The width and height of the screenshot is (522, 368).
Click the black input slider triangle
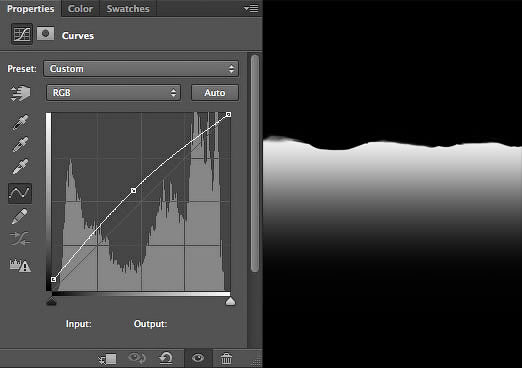[51, 301]
